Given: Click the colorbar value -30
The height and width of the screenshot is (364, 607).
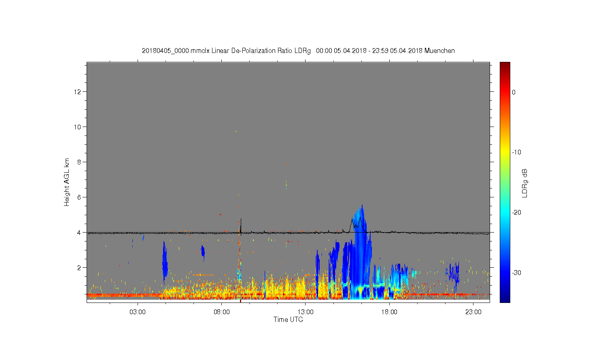Looking at the screenshot, I should [516, 273].
